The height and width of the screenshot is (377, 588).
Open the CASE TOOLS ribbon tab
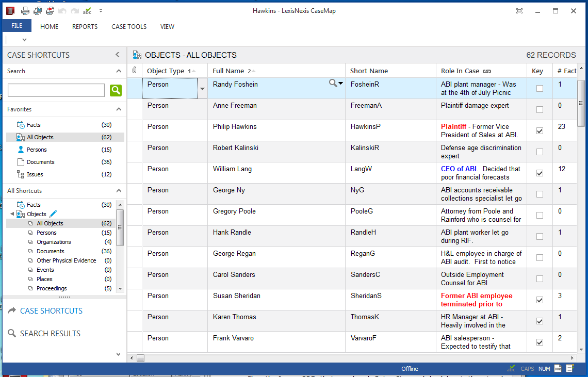(x=129, y=27)
